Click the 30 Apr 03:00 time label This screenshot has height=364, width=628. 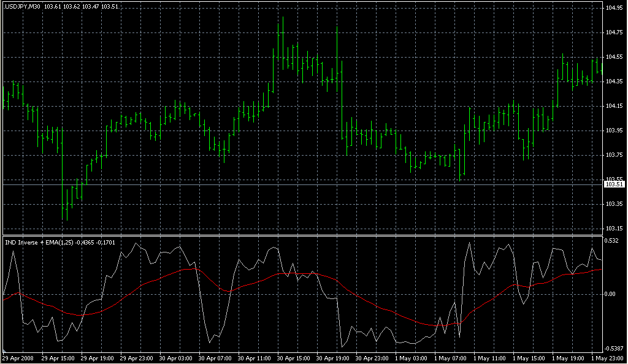(x=176, y=358)
